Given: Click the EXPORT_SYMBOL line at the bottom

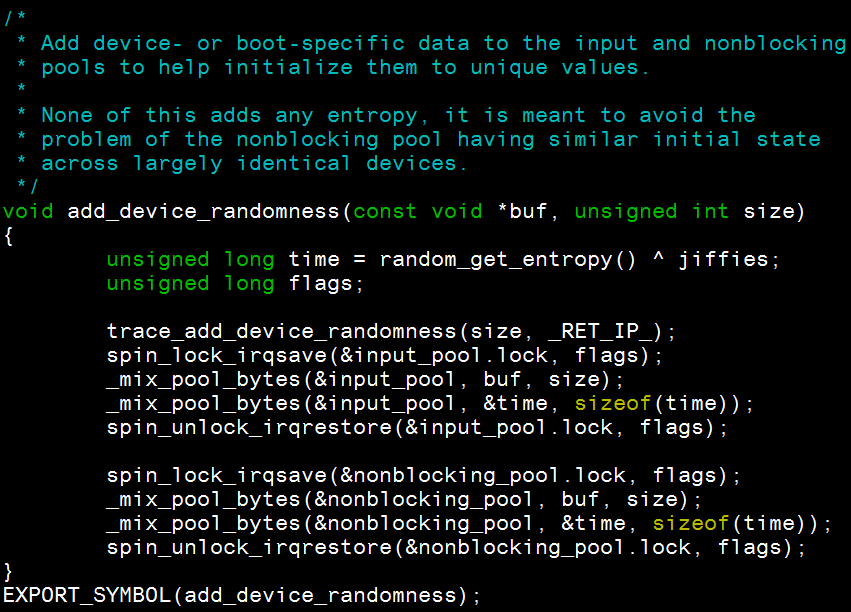Looking at the screenshot, I should [85, 594].
